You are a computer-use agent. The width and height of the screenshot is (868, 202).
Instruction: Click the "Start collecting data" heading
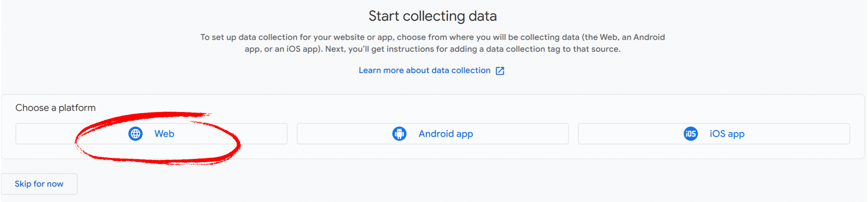433,16
